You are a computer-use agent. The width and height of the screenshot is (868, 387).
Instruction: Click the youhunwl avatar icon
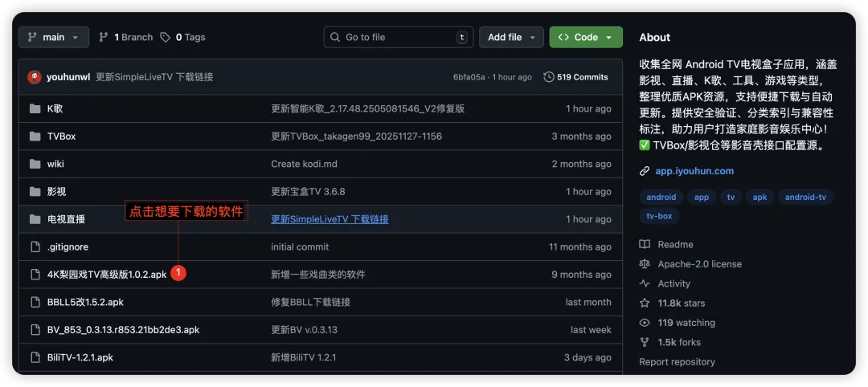coord(35,77)
